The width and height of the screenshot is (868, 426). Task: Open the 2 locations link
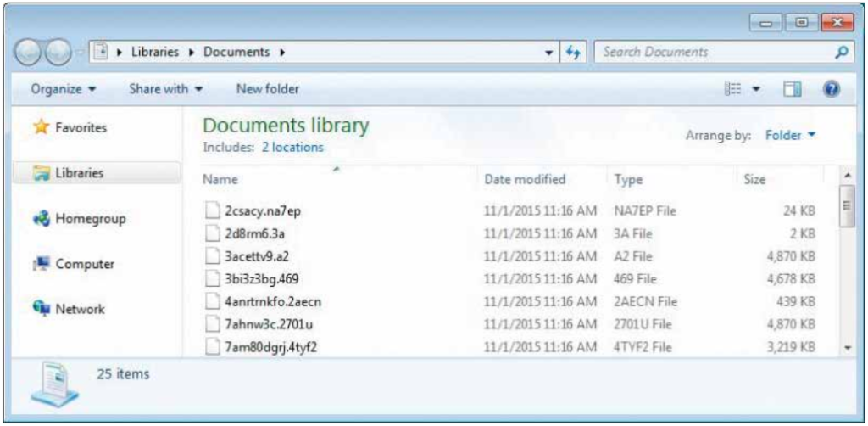click(x=292, y=148)
